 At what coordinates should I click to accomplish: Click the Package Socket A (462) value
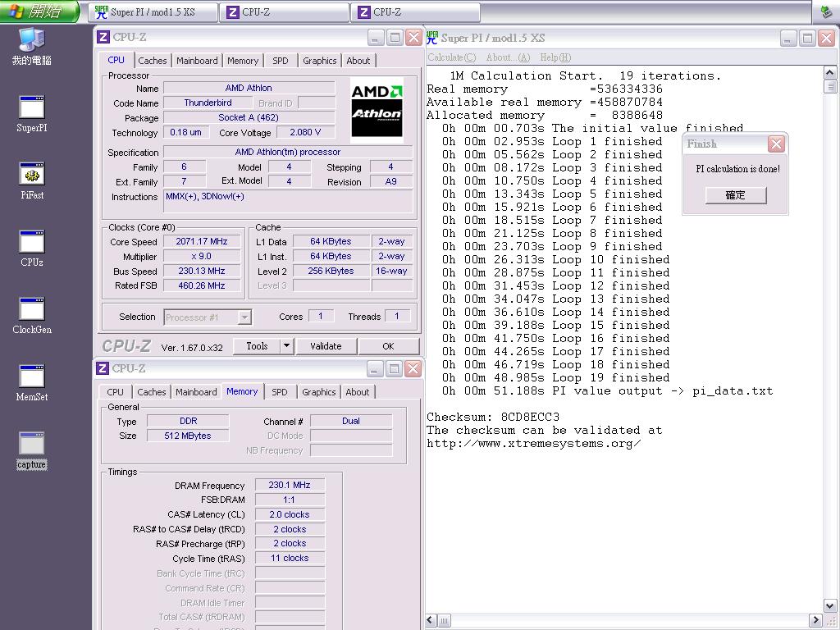tap(249, 117)
